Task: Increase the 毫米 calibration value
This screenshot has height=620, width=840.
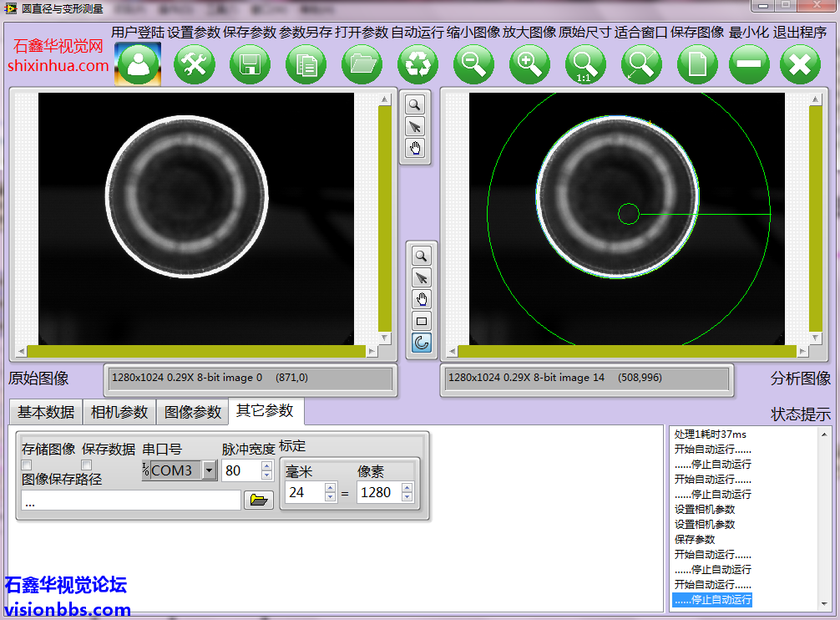Action: tap(331, 488)
